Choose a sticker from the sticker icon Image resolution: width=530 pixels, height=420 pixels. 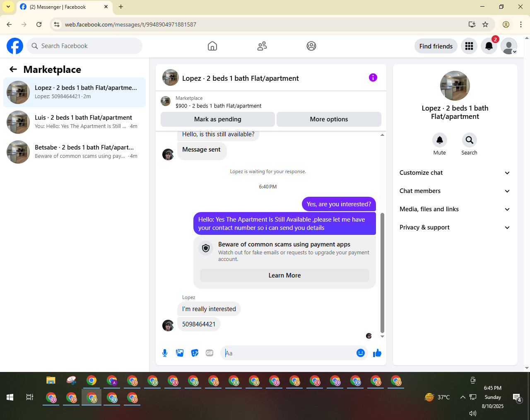[x=195, y=353]
